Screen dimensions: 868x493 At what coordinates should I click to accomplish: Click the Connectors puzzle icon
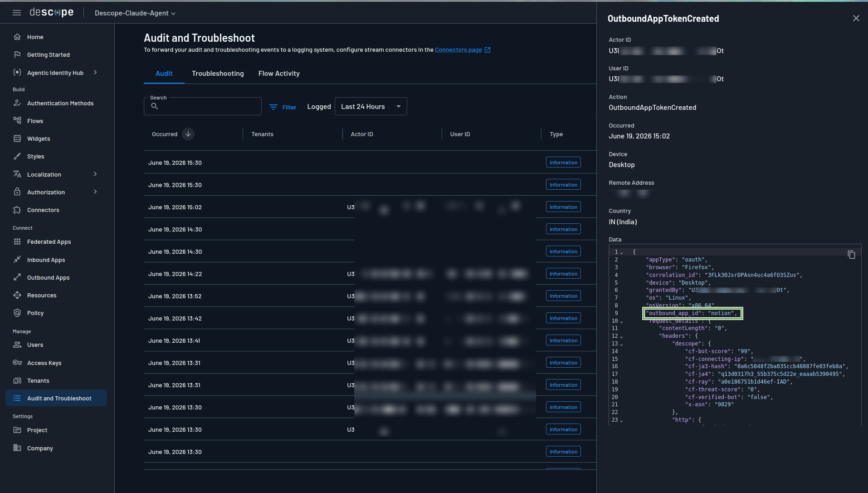coord(17,210)
